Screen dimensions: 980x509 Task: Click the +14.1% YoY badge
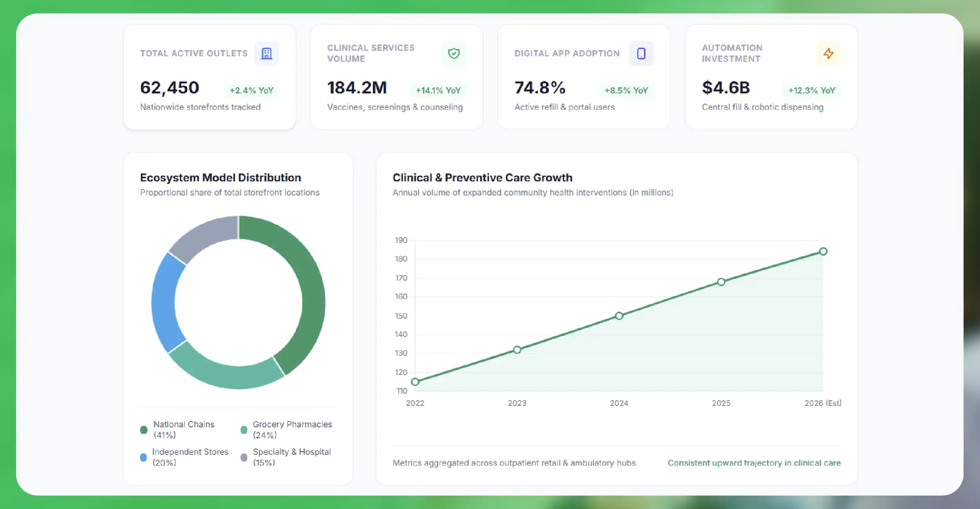click(438, 90)
